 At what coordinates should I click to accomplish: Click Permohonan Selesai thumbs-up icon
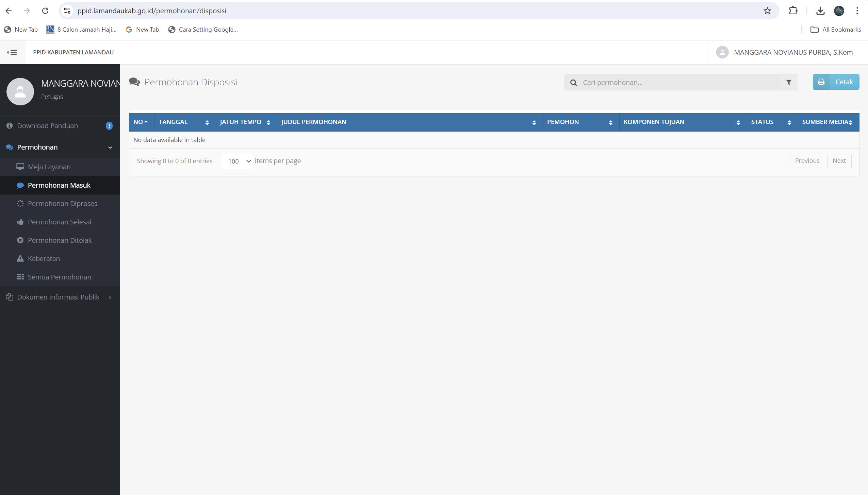tap(20, 222)
